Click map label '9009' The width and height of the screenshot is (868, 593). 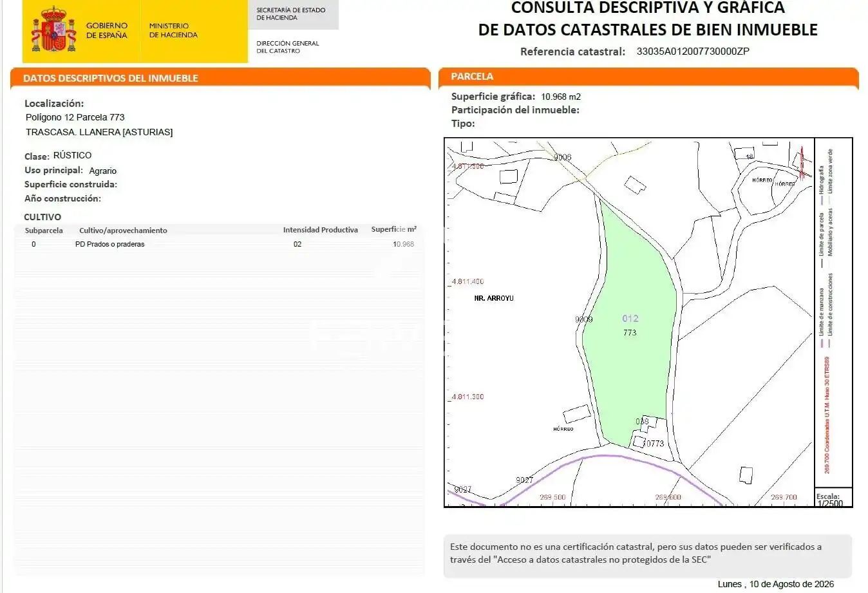point(584,319)
